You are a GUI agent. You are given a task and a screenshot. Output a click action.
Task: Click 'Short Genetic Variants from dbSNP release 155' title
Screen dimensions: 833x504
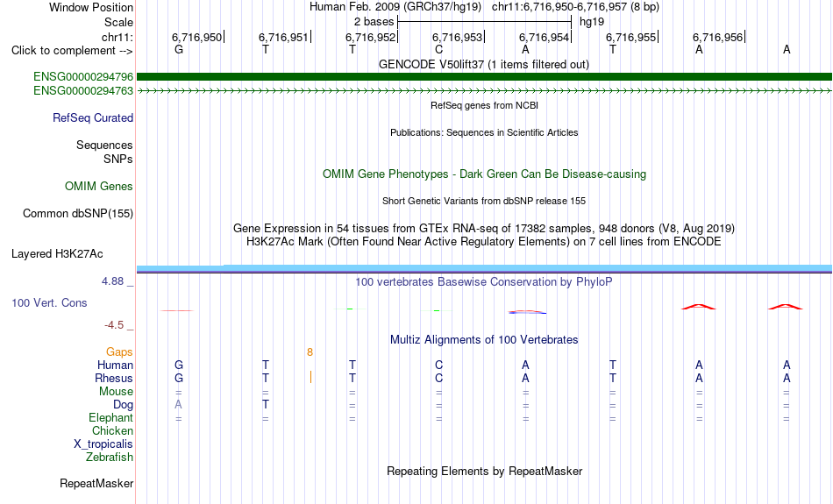point(484,202)
